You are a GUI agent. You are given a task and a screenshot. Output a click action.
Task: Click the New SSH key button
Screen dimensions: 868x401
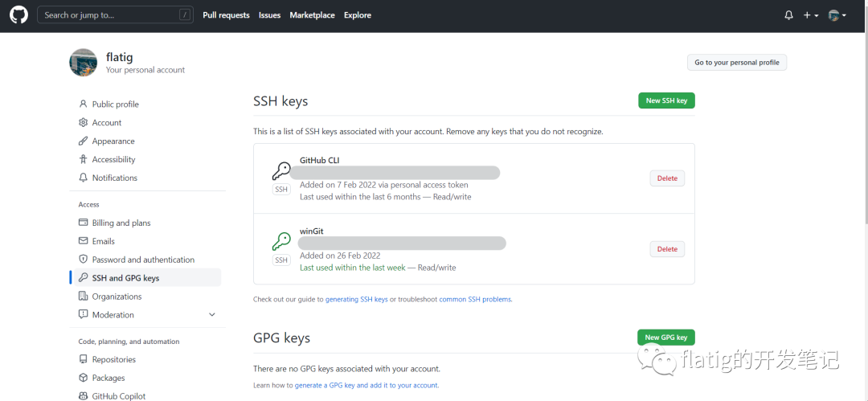(665, 100)
